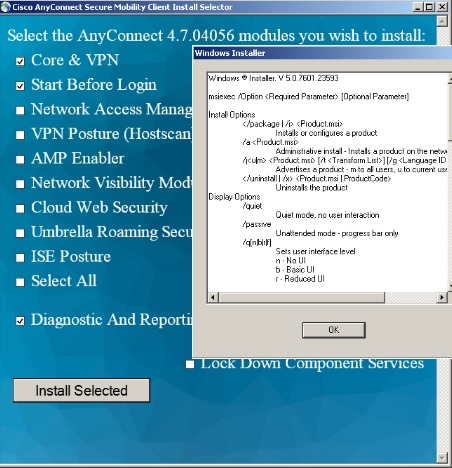Click the 'Unattended mode - progress bar only' line

pyautogui.click(x=337, y=233)
